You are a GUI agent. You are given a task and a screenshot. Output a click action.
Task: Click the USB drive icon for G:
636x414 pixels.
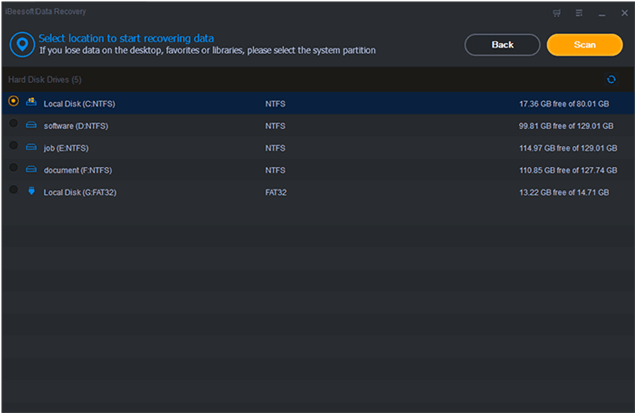(31, 191)
